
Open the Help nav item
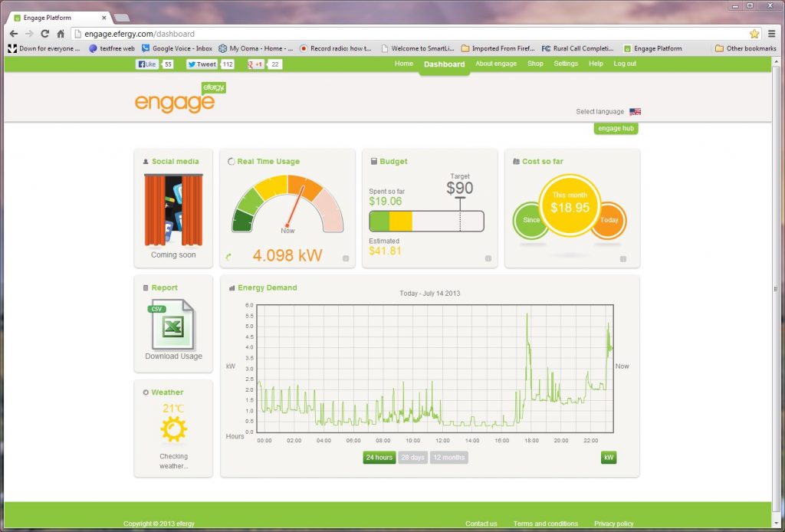596,64
